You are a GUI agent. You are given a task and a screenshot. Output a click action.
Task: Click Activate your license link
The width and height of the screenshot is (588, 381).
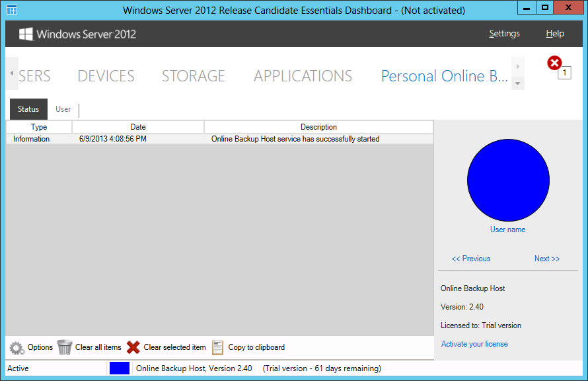tap(474, 344)
